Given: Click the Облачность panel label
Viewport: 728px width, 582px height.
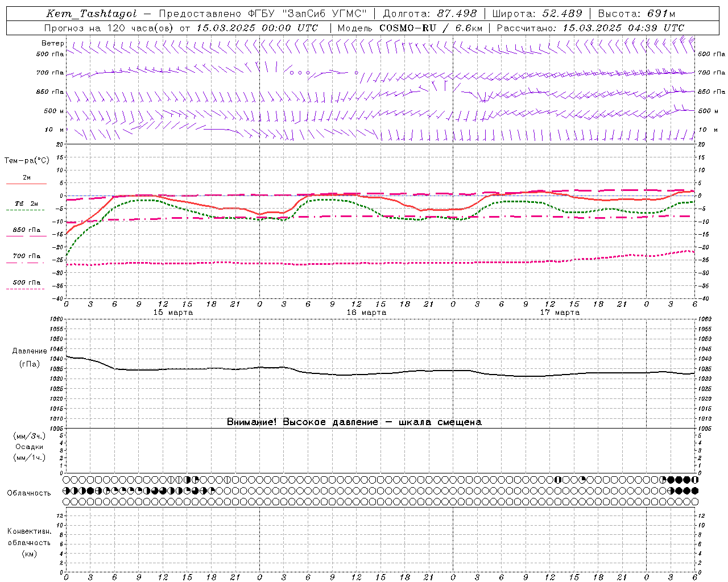Looking at the screenshot, I should tap(29, 493).
